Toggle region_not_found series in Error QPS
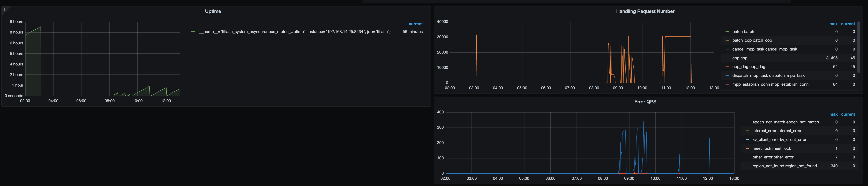This screenshot has width=868, height=186. point(784,166)
